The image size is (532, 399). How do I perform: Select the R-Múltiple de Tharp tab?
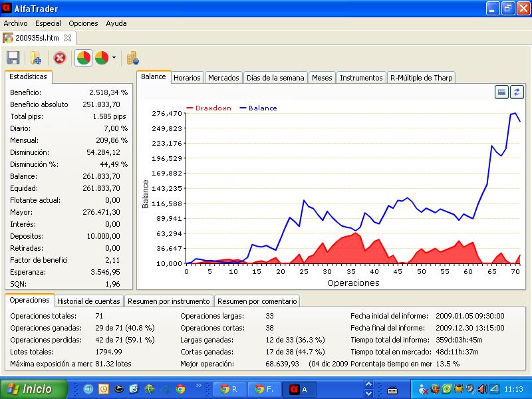click(421, 78)
